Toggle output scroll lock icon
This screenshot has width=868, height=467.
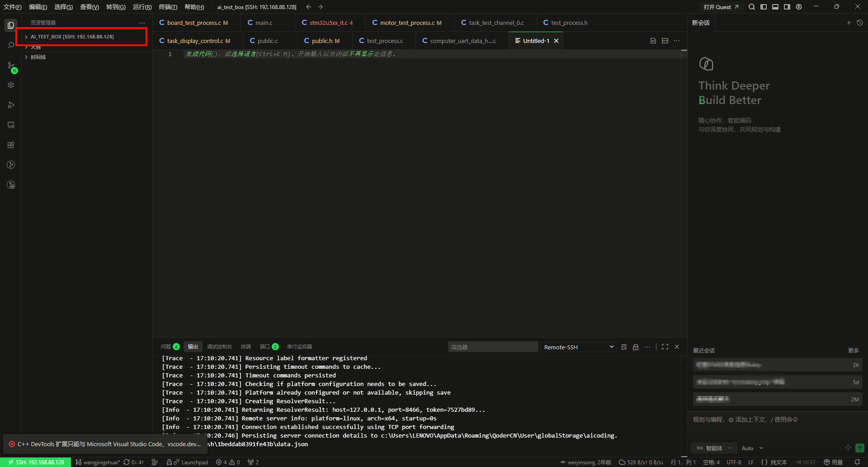click(636, 347)
